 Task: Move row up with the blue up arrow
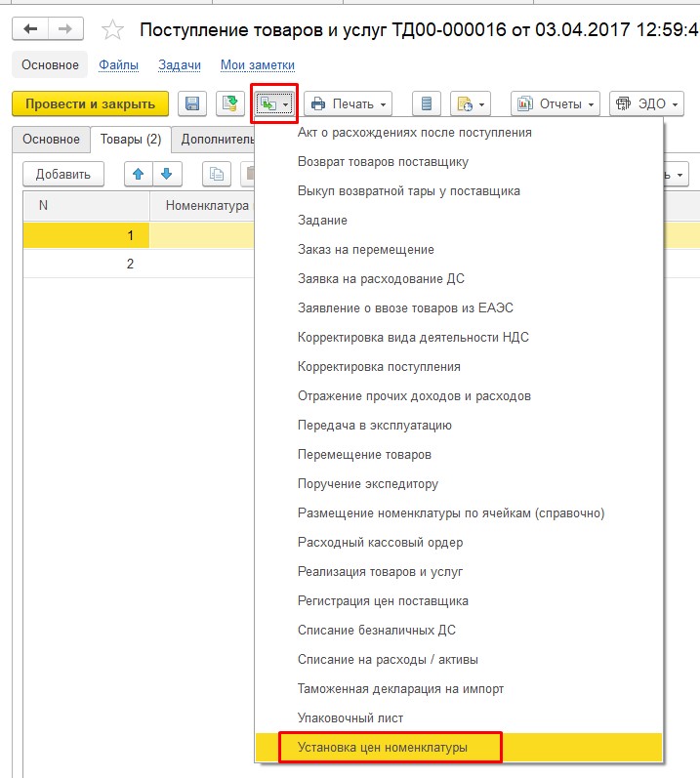(x=139, y=174)
